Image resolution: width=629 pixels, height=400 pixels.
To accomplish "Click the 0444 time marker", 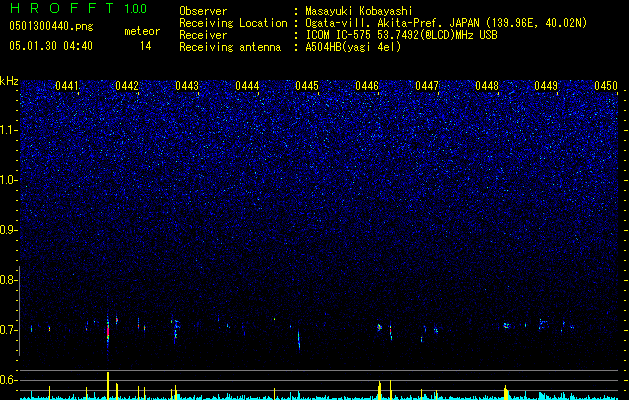I will point(247,86).
